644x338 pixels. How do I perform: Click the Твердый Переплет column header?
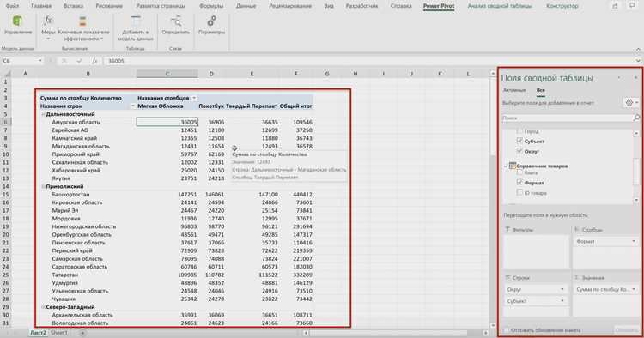252,106
